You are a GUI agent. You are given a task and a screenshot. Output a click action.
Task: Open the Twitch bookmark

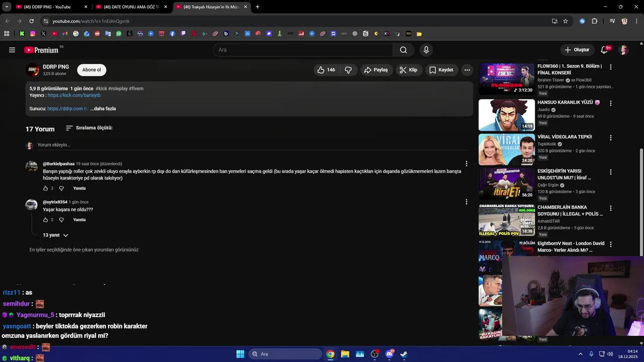[183, 34]
